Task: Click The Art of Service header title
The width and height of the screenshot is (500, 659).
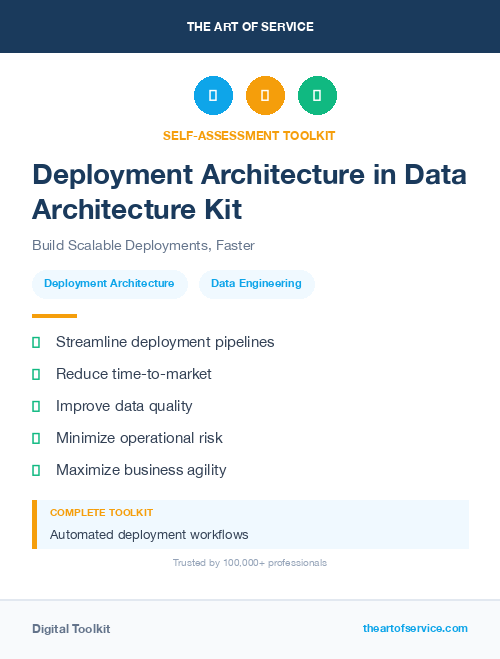Action: click(250, 27)
